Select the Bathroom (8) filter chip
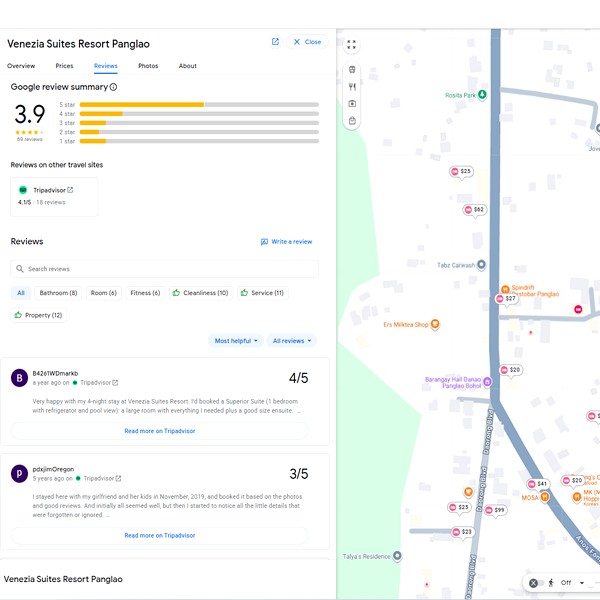600x600 pixels. pyautogui.click(x=58, y=293)
